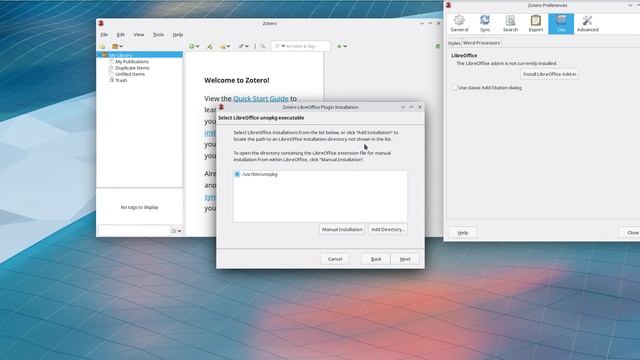The image size is (640, 360).
Task: Click Manual Installation button
Action: 342,229
